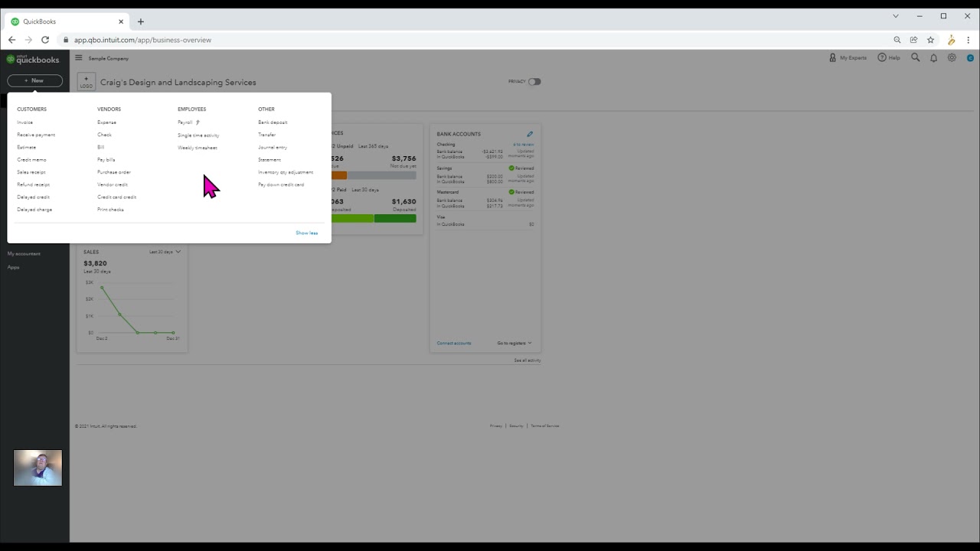This screenshot has height=551, width=980.
Task: Click browser zoom magnifier icon
Action: 897,40
